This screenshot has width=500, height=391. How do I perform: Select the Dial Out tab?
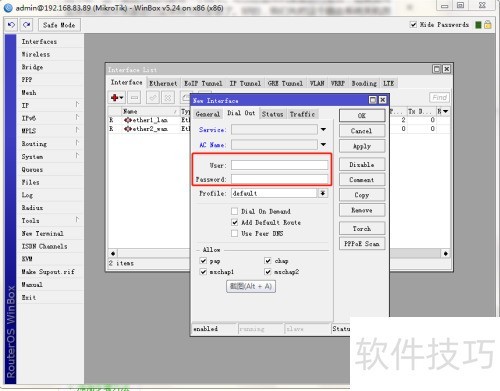point(241,113)
